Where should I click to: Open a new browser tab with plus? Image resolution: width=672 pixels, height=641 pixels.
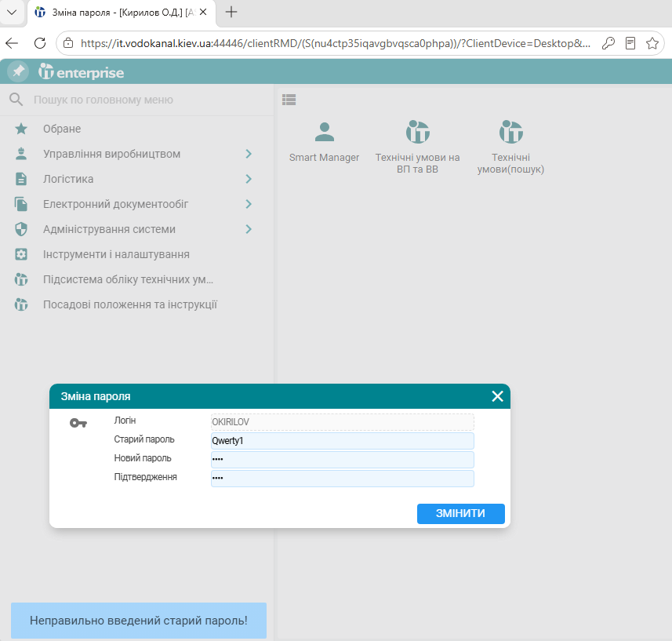click(231, 12)
